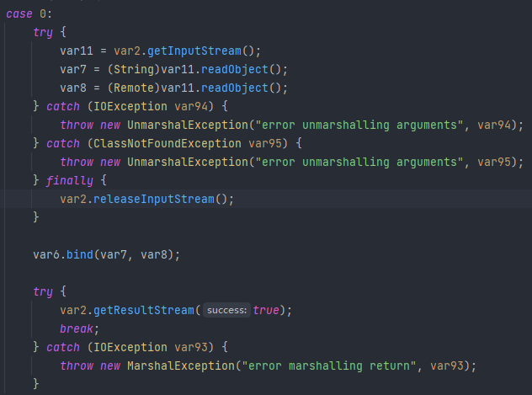Click the case 0 label
Image resolution: width=532 pixels, height=395 pixels.
(x=29, y=14)
